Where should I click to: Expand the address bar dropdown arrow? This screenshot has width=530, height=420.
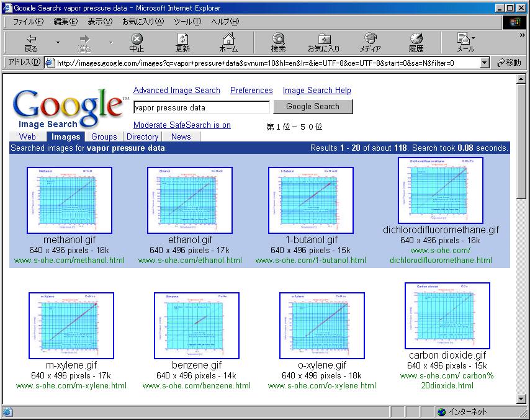[x=485, y=63]
